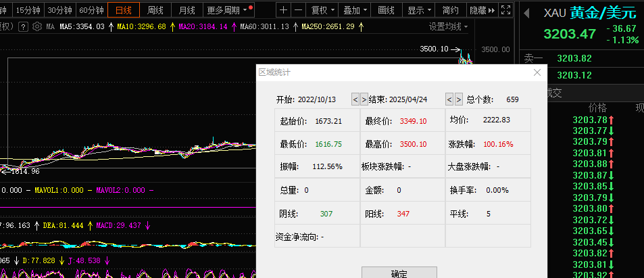
Task: Click the 价格 column header
Action: [597, 108]
